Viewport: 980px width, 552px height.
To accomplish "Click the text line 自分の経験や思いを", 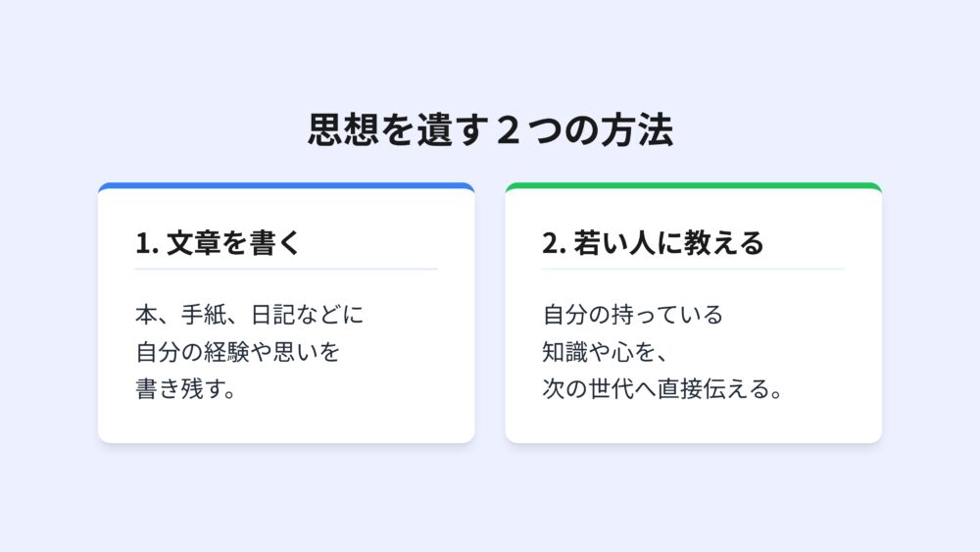I will [x=238, y=352].
